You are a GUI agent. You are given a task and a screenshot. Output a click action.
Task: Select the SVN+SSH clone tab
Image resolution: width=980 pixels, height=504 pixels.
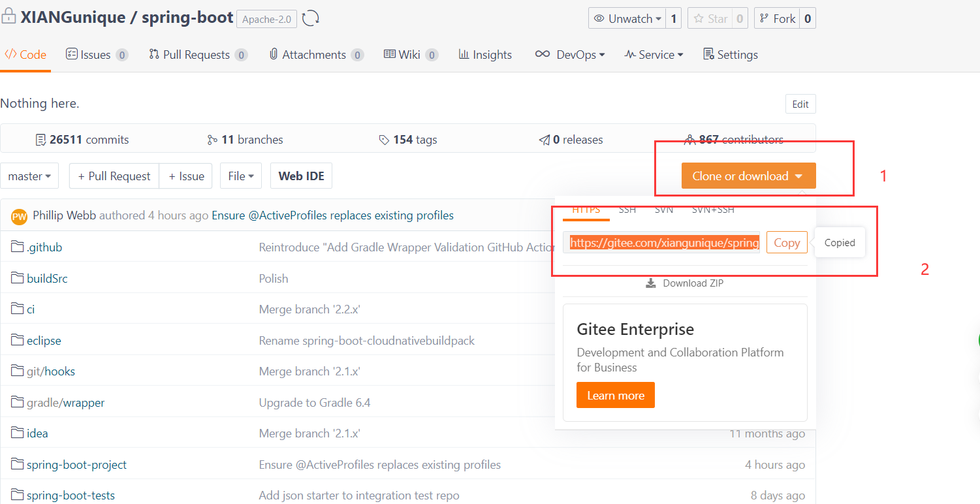click(x=713, y=210)
